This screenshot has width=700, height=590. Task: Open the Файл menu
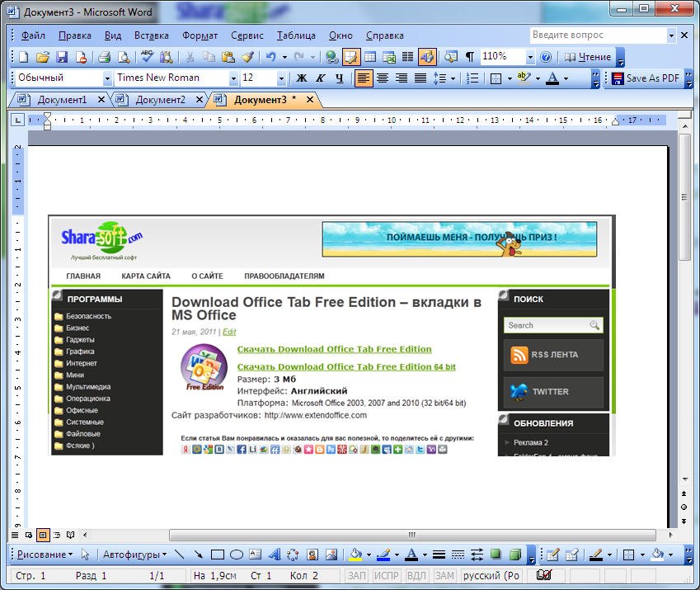tap(33, 35)
